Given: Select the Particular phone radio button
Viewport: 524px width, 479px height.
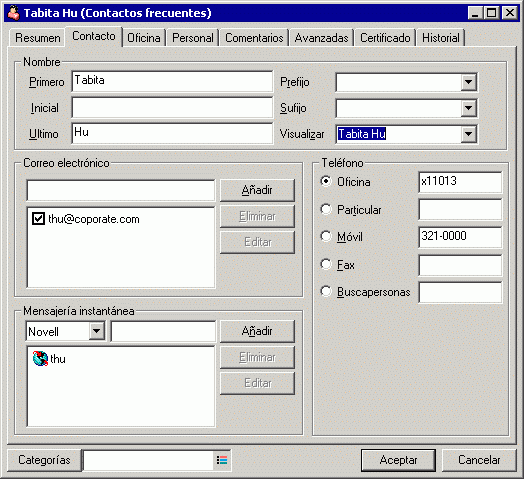Looking at the screenshot, I should 326,209.
